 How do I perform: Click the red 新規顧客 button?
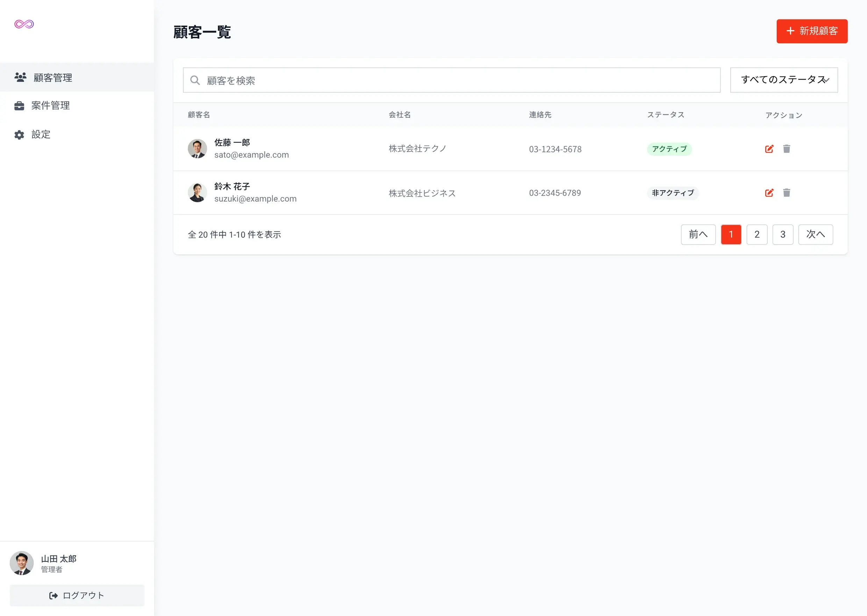click(x=812, y=31)
